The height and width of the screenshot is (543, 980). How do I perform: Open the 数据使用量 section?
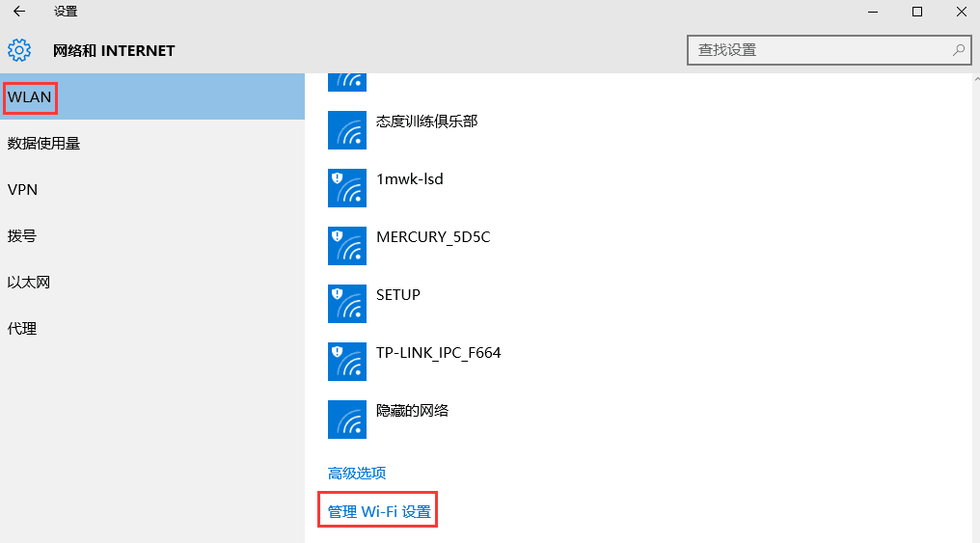coord(152,143)
